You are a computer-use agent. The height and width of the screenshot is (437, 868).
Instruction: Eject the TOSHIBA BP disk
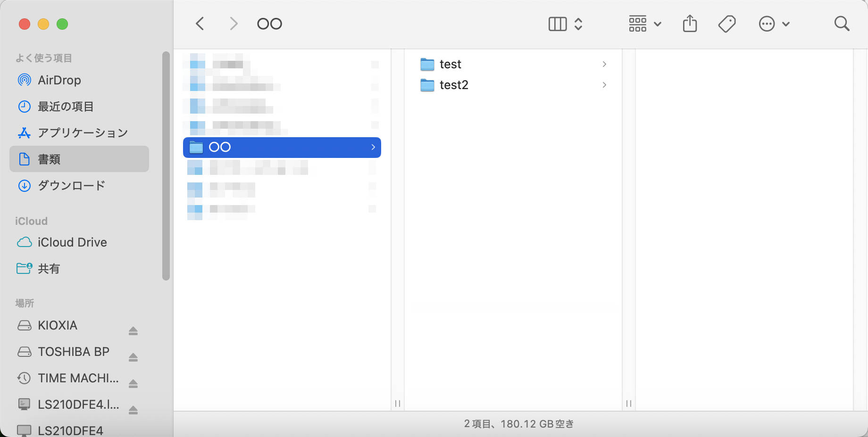(133, 357)
